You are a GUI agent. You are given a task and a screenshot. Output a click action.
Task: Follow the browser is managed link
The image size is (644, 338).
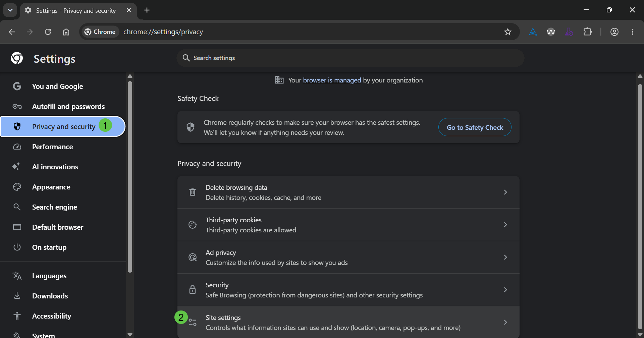(x=332, y=80)
